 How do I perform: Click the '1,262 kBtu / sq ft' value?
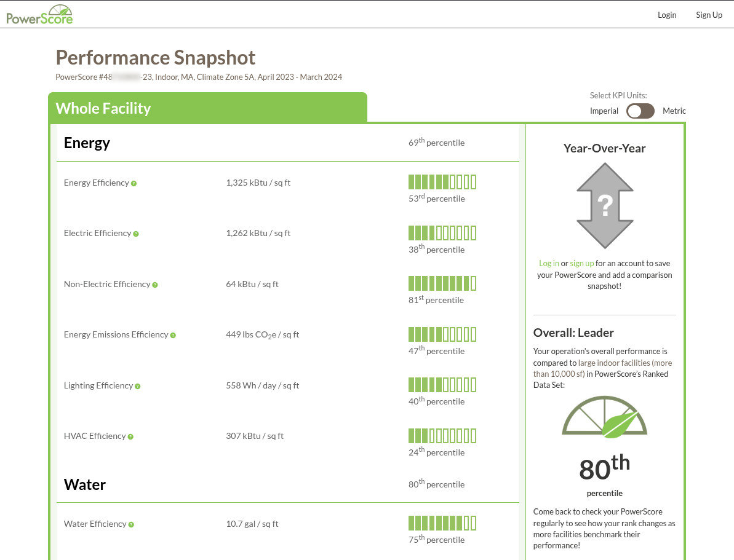click(x=258, y=233)
